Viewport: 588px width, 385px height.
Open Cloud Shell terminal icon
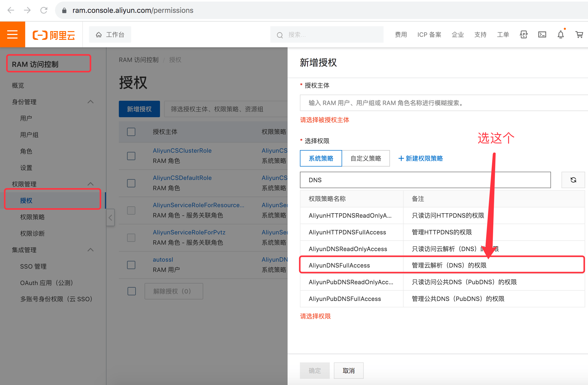542,34
